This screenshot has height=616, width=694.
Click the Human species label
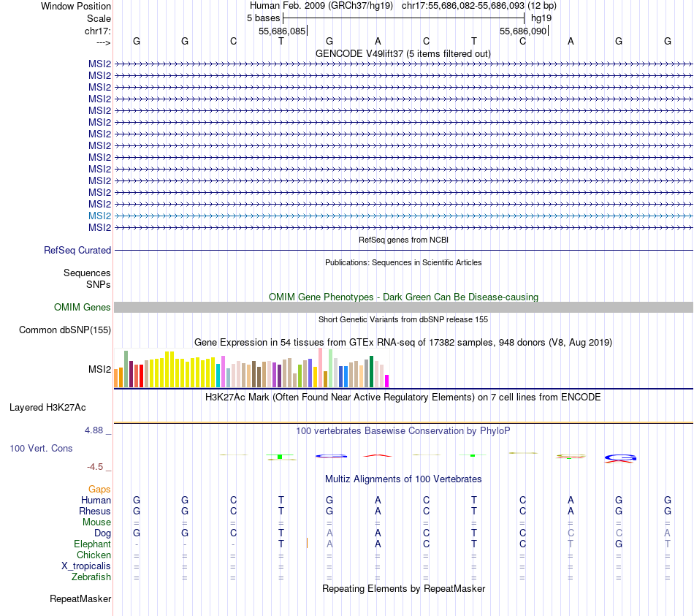point(96,500)
